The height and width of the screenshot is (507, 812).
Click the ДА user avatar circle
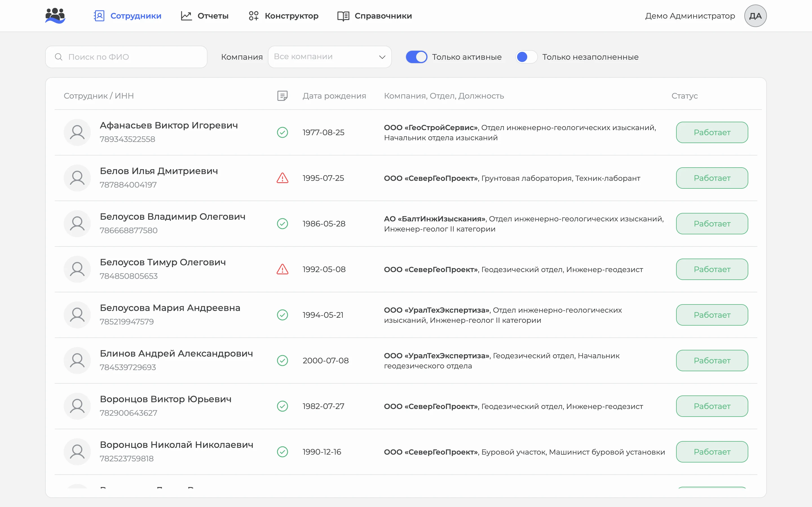(755, 16)
